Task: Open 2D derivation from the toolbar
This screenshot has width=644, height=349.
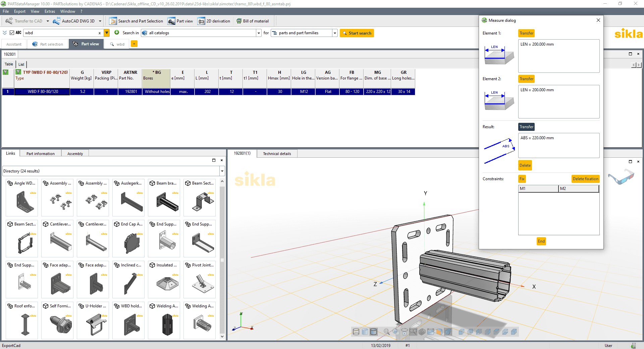Action: tap(214, 21)
